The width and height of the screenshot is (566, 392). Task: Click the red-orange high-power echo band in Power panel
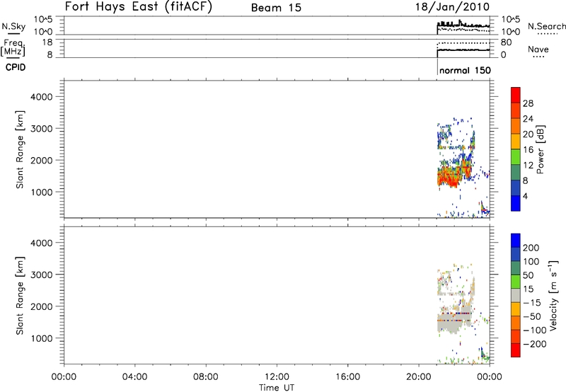(453, 175)
